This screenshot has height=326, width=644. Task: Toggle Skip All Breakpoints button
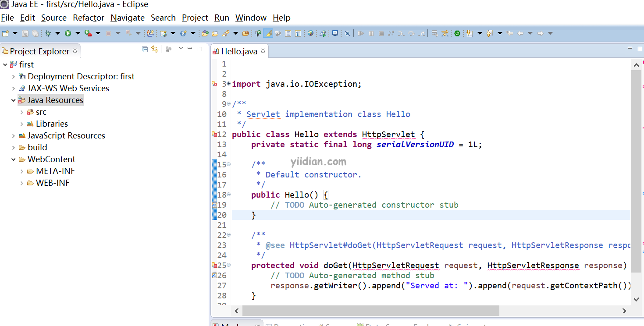(347, 33)
